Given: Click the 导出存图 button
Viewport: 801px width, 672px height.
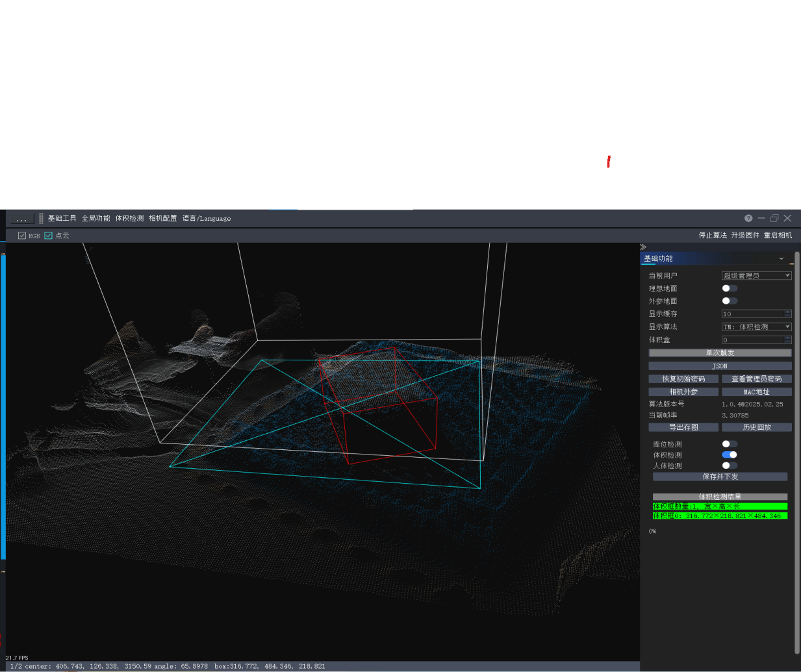Looking at the screenshot, I should pyautogui.click(x=683, y=427).
